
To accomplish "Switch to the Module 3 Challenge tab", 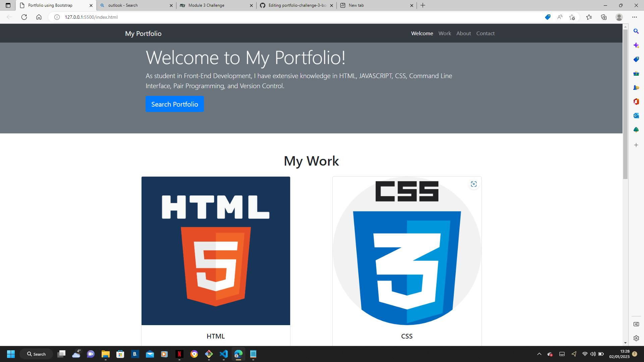I will pos(206,5).
